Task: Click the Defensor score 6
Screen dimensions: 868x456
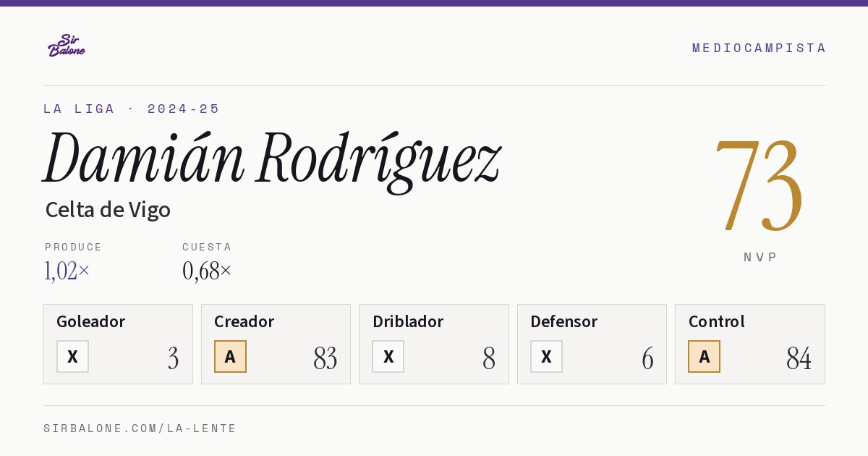Action: pos(647,358)
